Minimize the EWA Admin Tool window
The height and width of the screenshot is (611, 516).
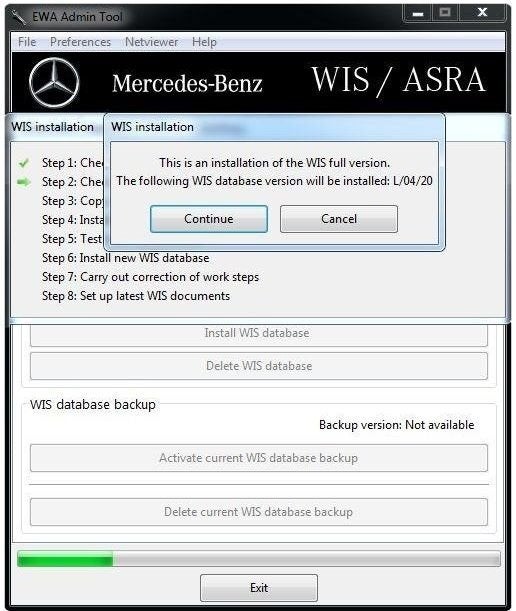pos(418,13)
